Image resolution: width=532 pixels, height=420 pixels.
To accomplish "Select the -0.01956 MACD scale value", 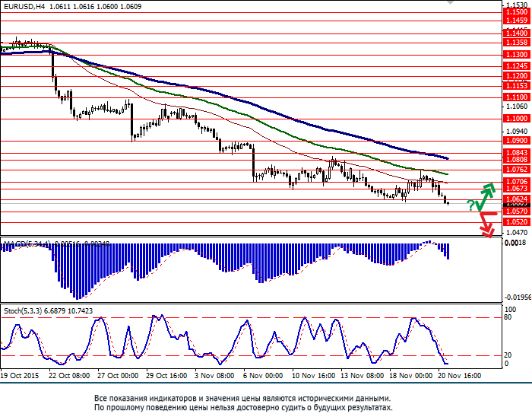I will coord(518,297).
